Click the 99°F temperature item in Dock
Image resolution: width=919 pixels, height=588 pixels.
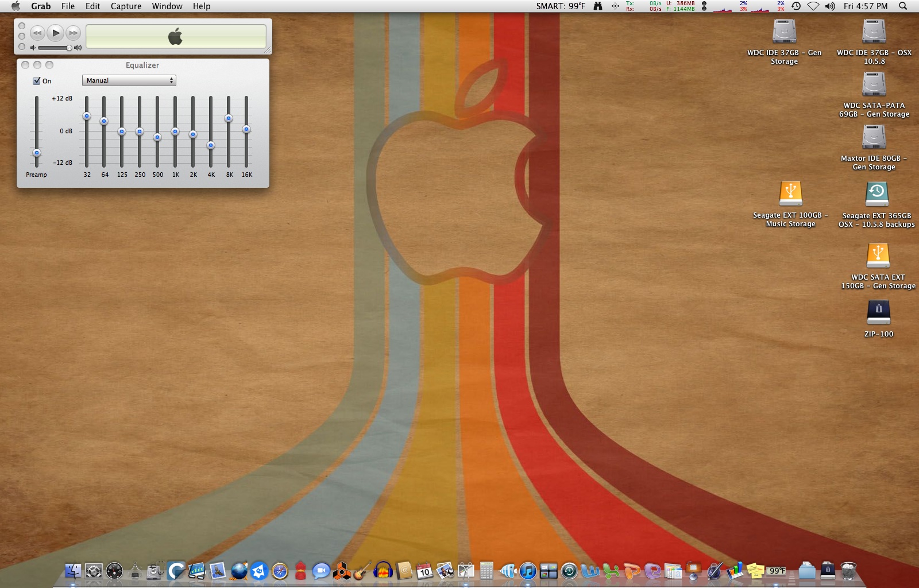coord(776,571)
